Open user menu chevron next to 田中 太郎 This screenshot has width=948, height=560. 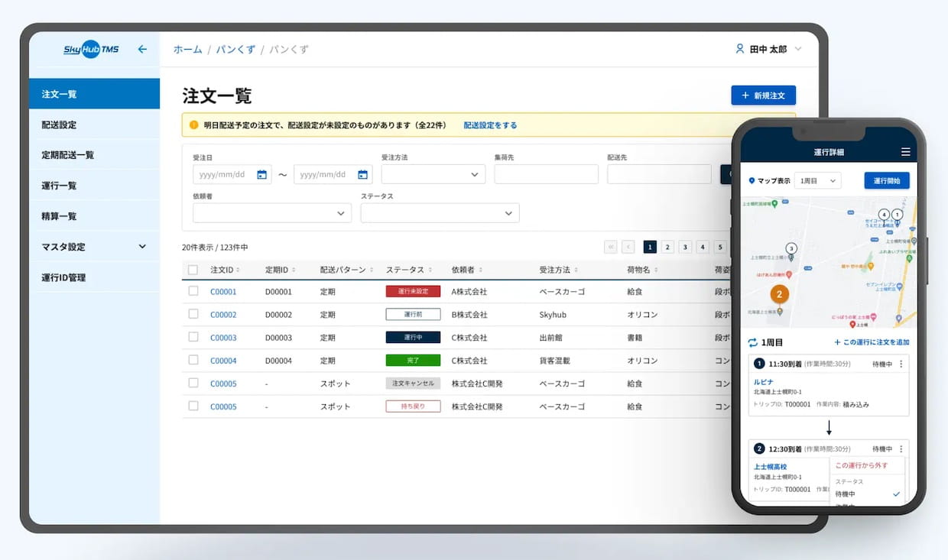798,49
